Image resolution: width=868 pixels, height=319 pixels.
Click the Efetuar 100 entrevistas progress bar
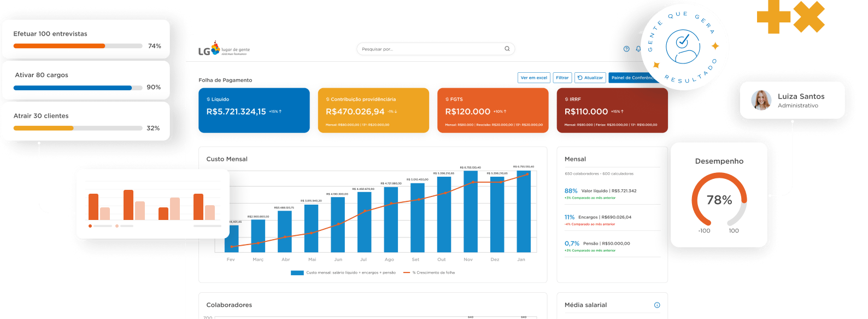point(78,46)
